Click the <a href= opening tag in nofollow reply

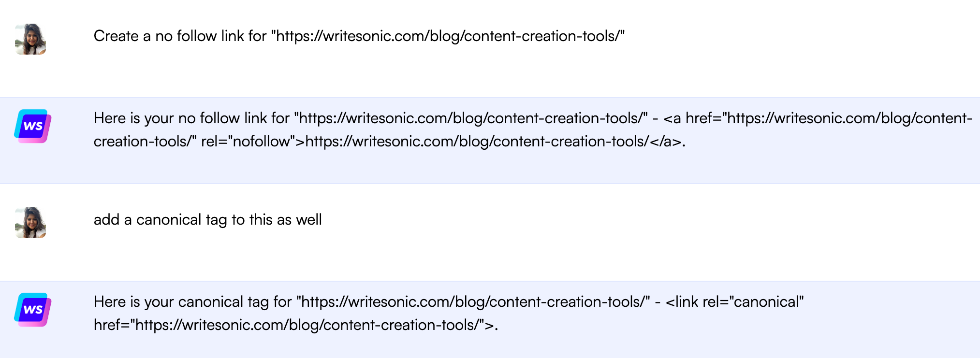pos(692,118)
